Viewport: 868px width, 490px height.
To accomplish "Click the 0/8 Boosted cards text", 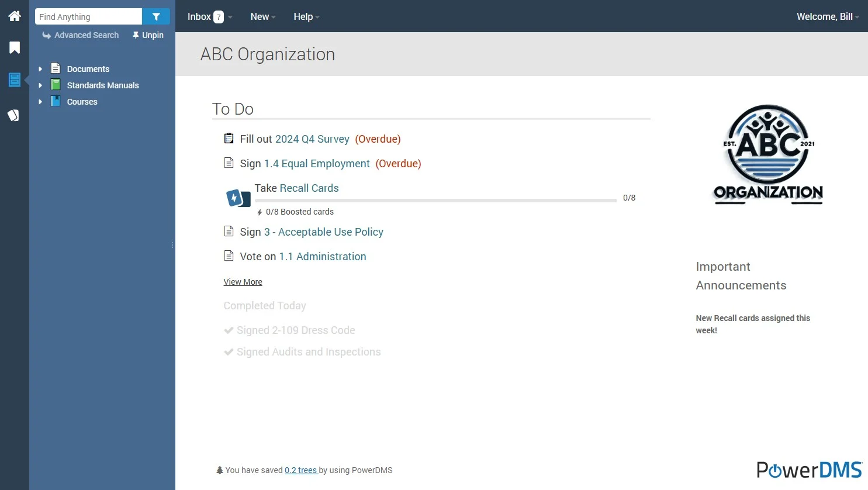I will point(300,212).
